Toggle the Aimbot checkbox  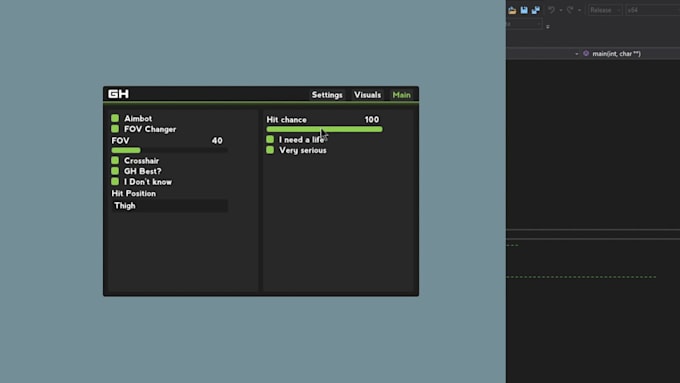(115, 118)
